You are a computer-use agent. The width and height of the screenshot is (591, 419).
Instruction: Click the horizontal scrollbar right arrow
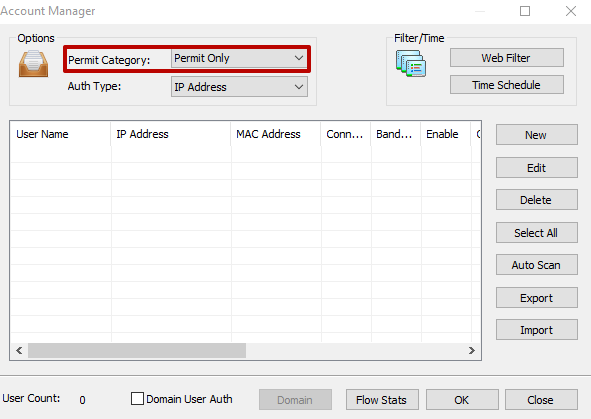click(472, 351)
